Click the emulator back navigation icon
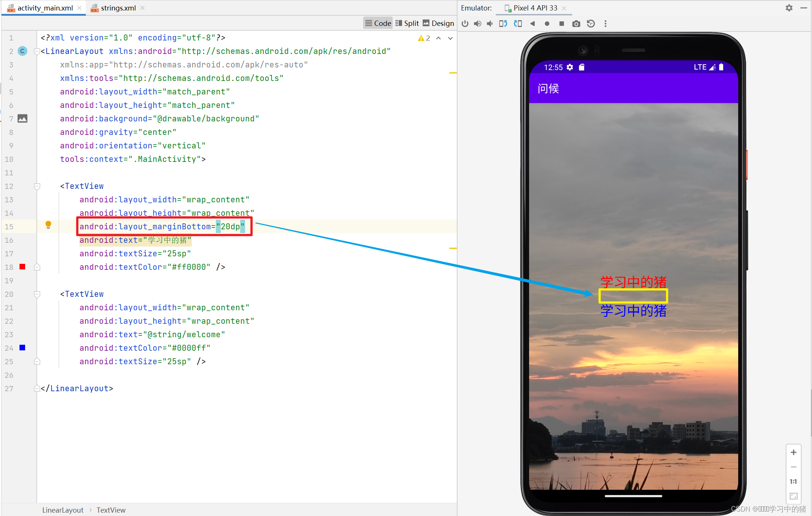Screen dimensions: 812x516 (x=532, y=24)
